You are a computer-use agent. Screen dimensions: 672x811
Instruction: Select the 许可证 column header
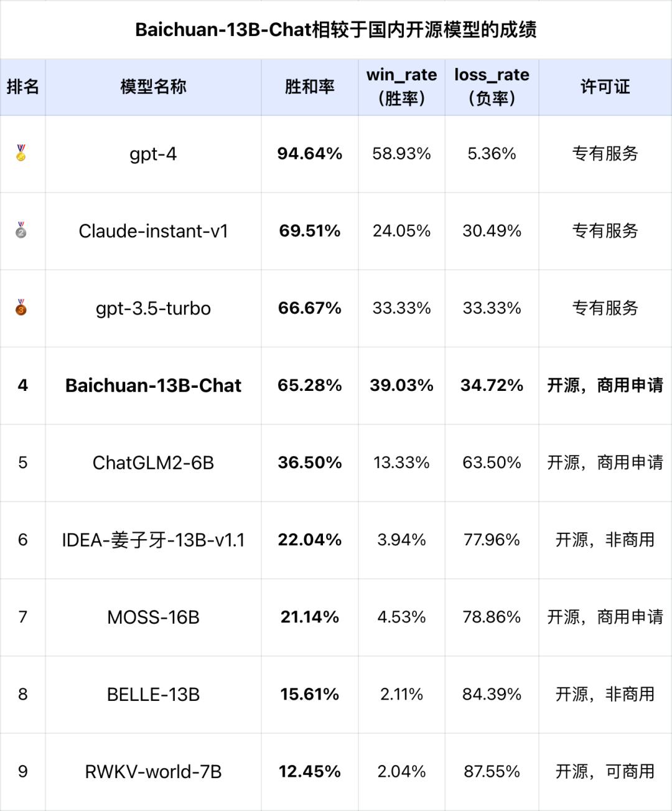tap(605, 87)
